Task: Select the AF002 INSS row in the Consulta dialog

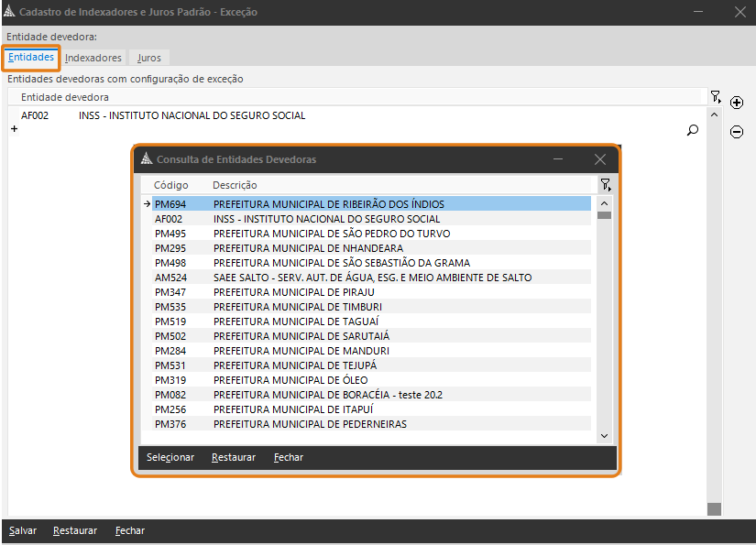Action: [371, 219]
